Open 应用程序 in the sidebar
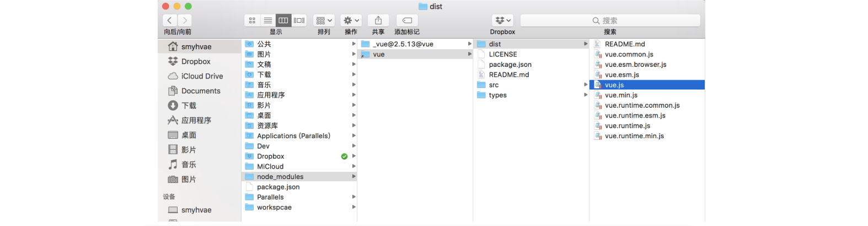868x226 pixels. click(x=200, y=120)
